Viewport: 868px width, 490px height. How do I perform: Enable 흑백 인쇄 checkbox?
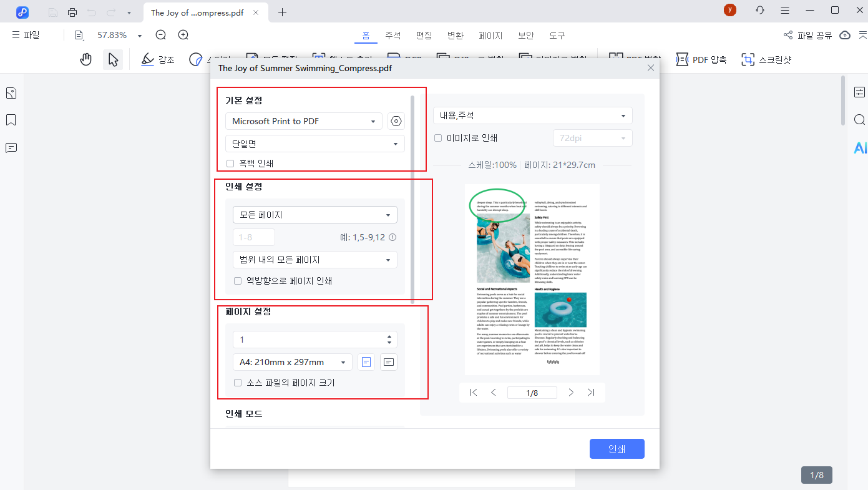coord(230,164)
